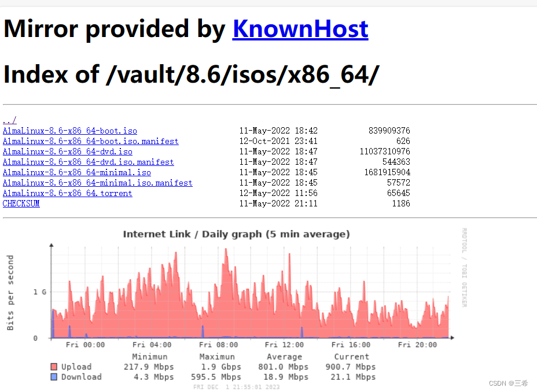Click the maximum download value 595.5 Mbps
Image resolution: width=537 pixels, height=392 pixels.
pos(216,377)
